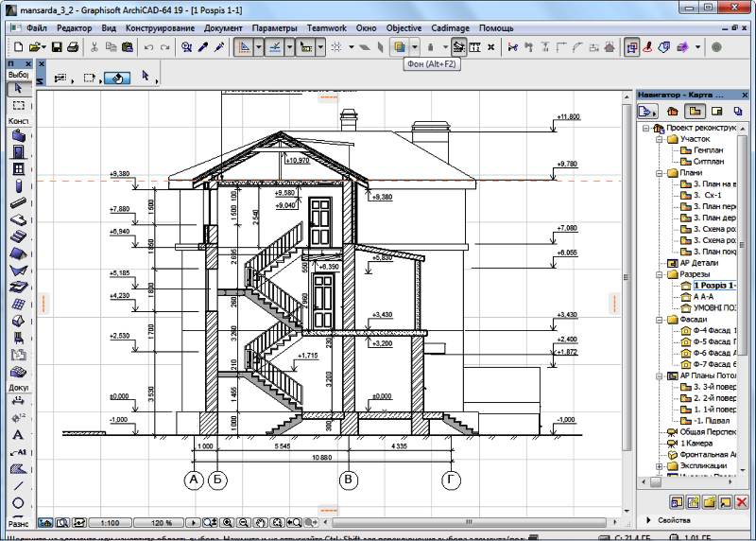Click the horizontal scrollbar below the drawing
Screen dimensions: 756x541
469,523
